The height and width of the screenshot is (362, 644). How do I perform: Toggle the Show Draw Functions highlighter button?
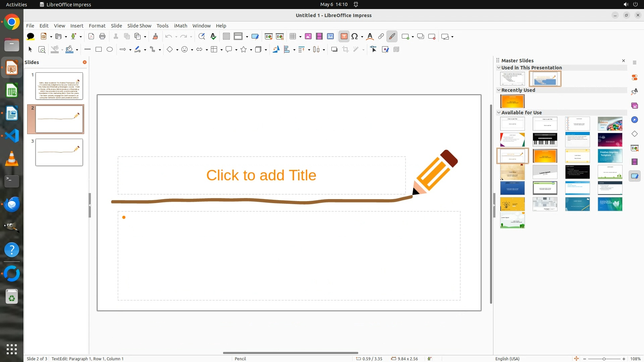[392, 37]
